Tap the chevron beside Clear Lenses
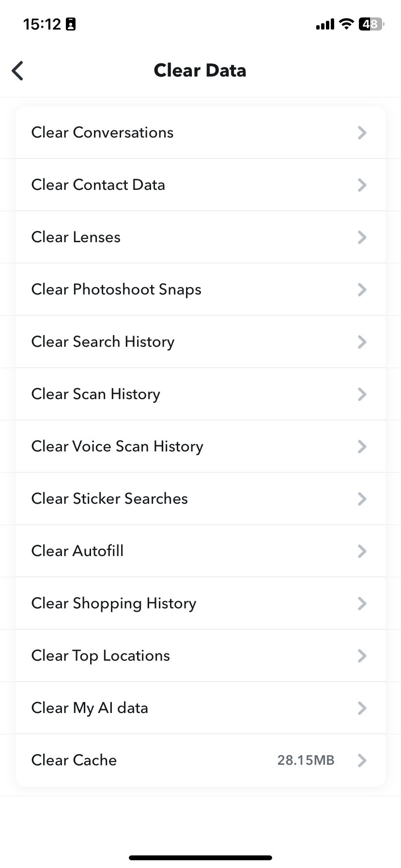Image resolution: width=401 pixels, height=868 pixels. (x=362, y=237)
